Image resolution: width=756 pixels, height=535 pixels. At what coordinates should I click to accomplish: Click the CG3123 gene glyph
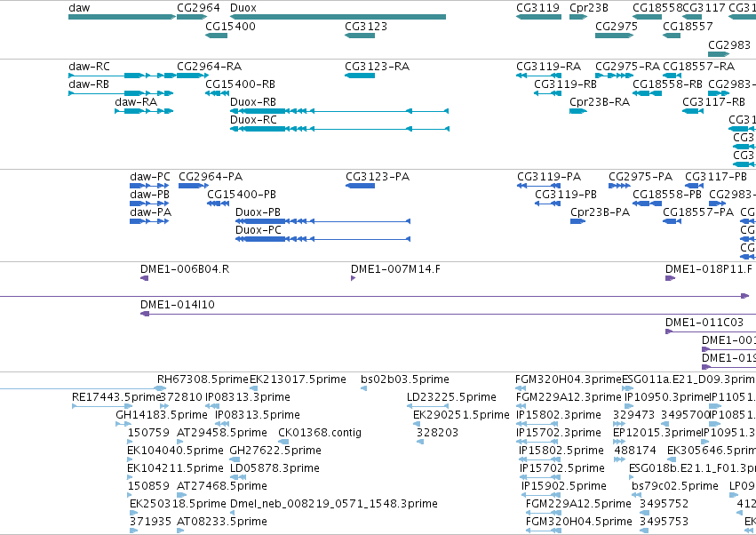pyautogui.click(x=360, y=36)
